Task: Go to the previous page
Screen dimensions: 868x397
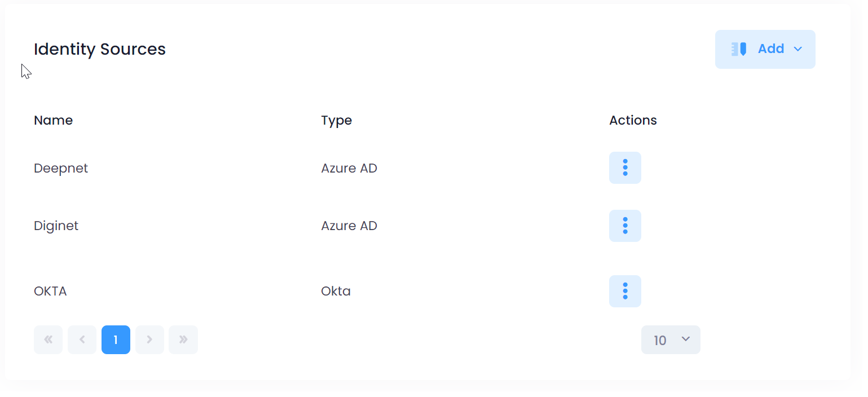Action: click(x=82, y=339)
